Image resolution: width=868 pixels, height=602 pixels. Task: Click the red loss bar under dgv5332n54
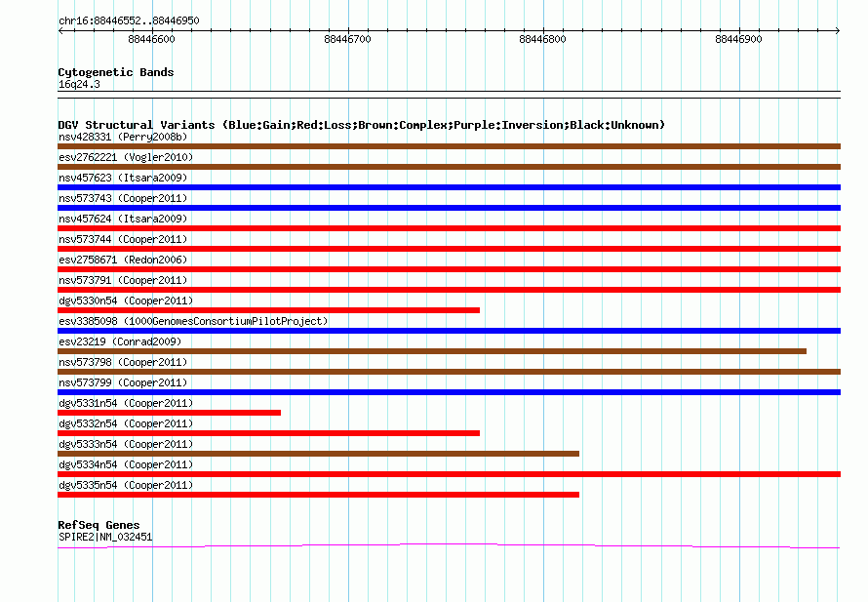[268, 433]
